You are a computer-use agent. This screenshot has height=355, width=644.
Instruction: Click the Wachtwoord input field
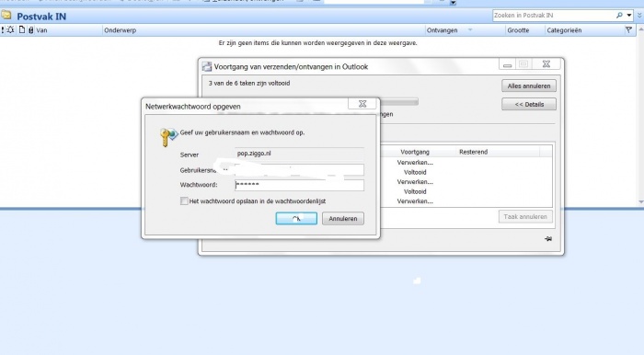(x=299, y=185)
